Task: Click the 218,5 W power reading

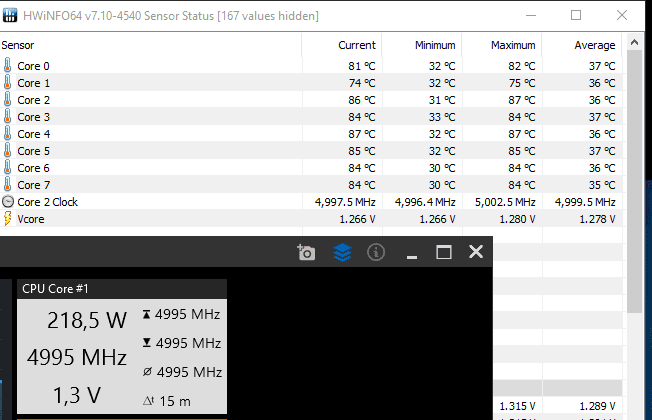Action: [x=86, y=320]
